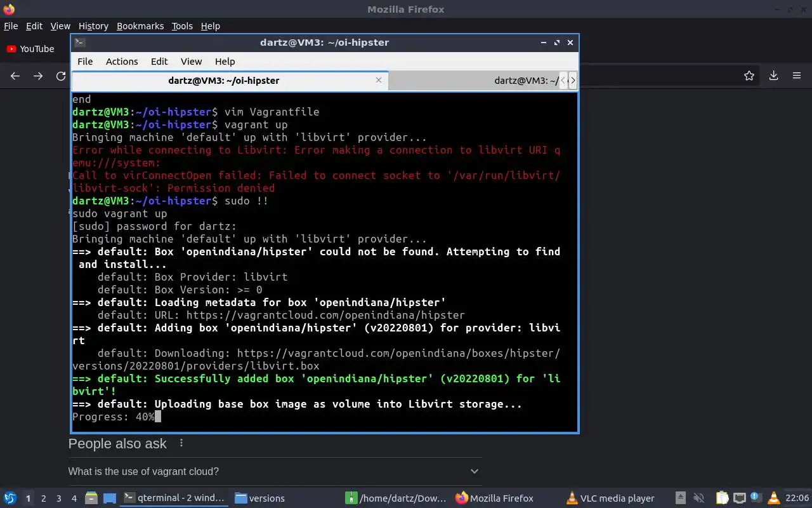Open Firefox Edit menu
This screenshot has height=508, width=812.
34,26
